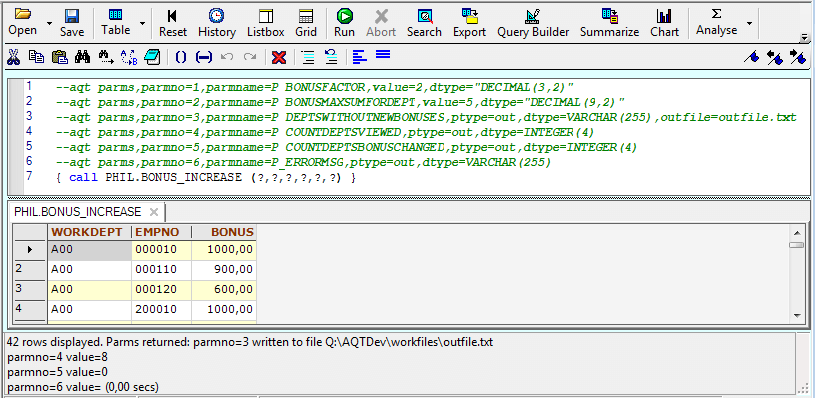Click the format icon with undo arrow
This screenshot has width=815, height=398.
[x=331, y=56]
